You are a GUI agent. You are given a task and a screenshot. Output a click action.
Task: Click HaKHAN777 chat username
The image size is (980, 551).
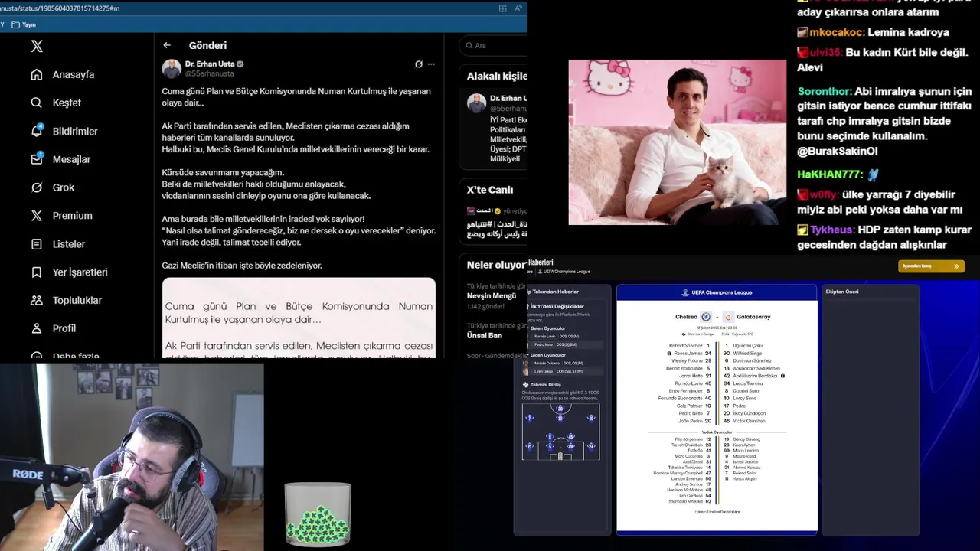[830, 174]
